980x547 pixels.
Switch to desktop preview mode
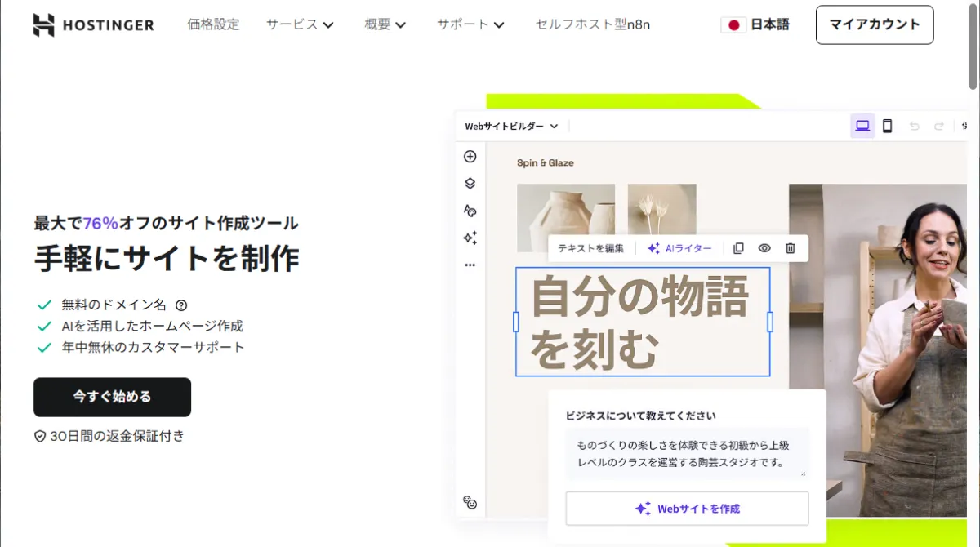[862, 126]
